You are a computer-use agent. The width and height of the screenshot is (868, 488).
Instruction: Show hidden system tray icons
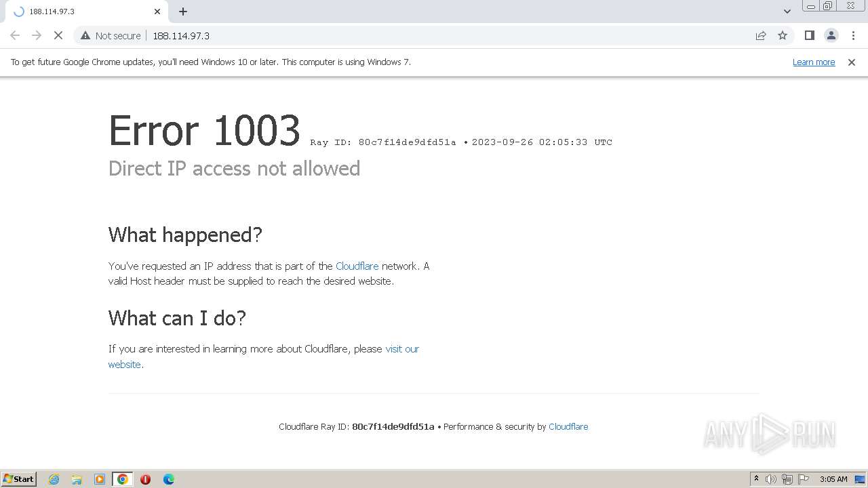pyautogui.click(x=756, y=479)
